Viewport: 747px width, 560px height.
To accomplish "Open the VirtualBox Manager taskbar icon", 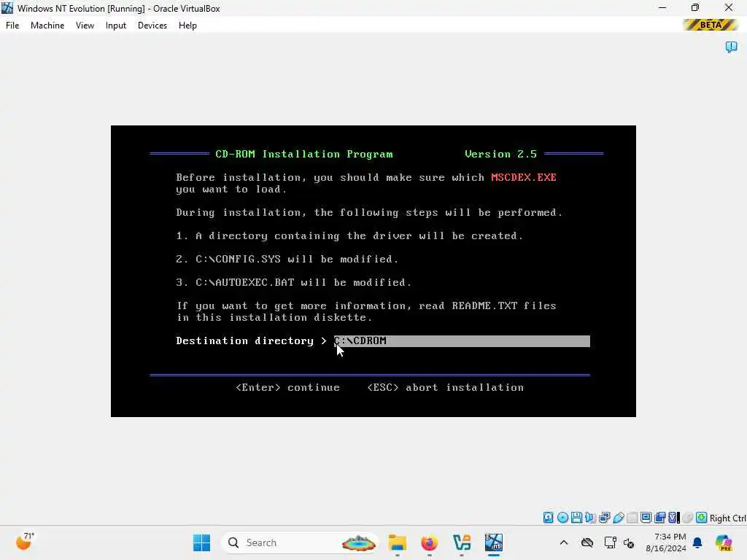I will [462, 542].
